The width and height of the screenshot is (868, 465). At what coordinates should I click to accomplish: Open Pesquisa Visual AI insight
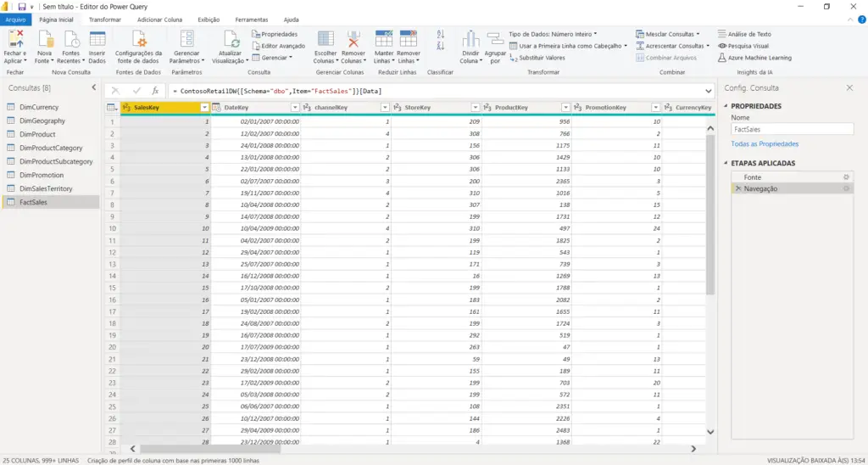743,46
